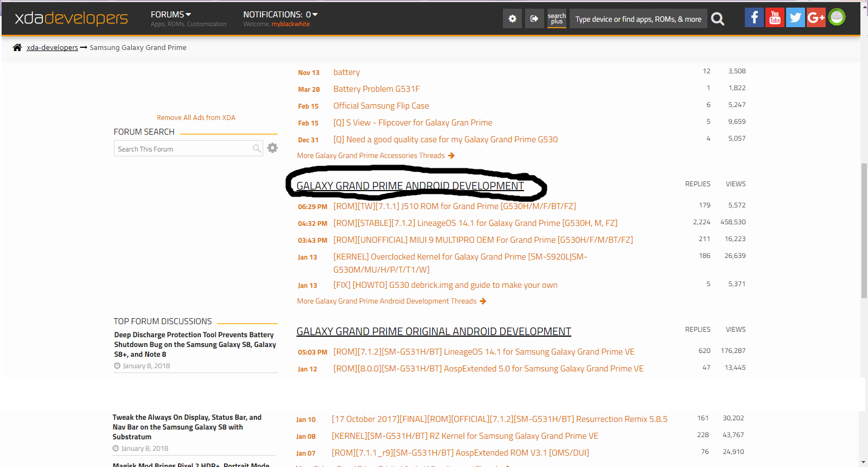Open the XDA YouTube channel icon
Viewport: 868px width, 467px height.
pyautogui.click(x=775, y=17)
